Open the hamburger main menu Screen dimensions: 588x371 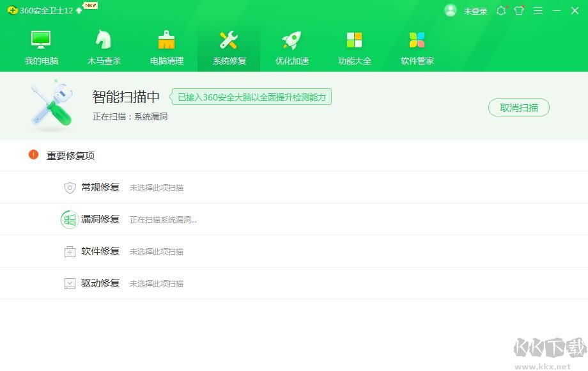point(538,10)
